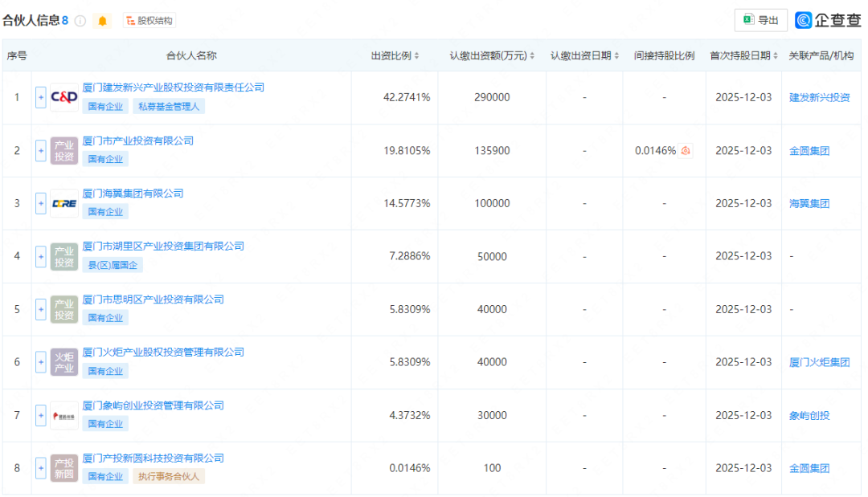Viewport: 868px width, 497px height.
Task: Open 厦门市产业投资有限公司 link
Action: (x=138, y=141)
